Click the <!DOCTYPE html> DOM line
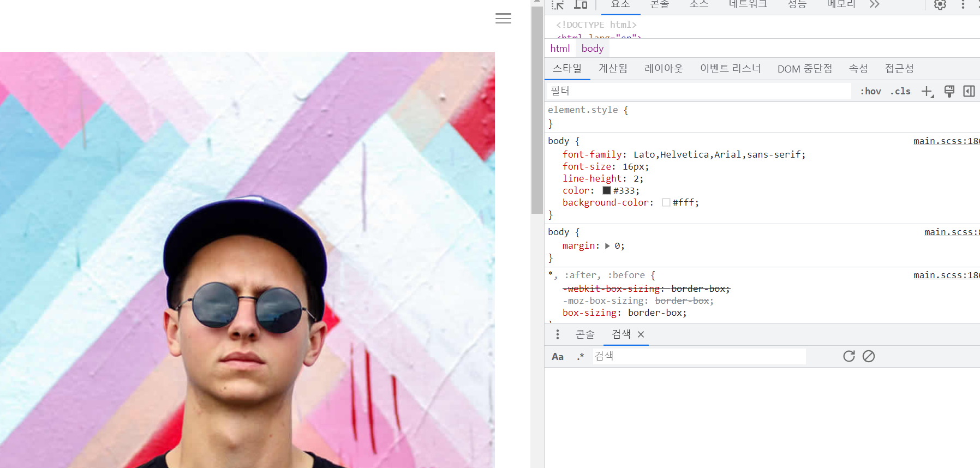The image size is (980, 468). tap(596, 25)
